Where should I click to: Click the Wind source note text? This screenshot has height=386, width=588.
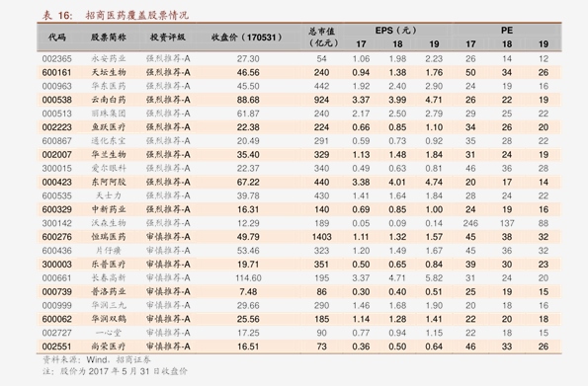pyautogui.click(x=97, y=359)
